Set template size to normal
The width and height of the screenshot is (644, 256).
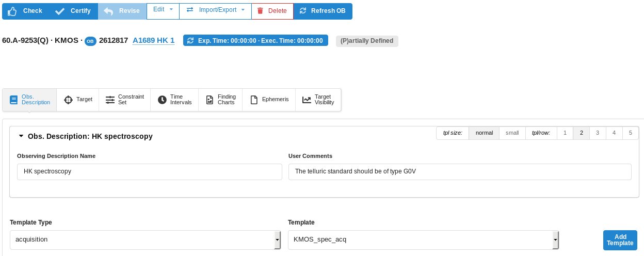(484, 133)
